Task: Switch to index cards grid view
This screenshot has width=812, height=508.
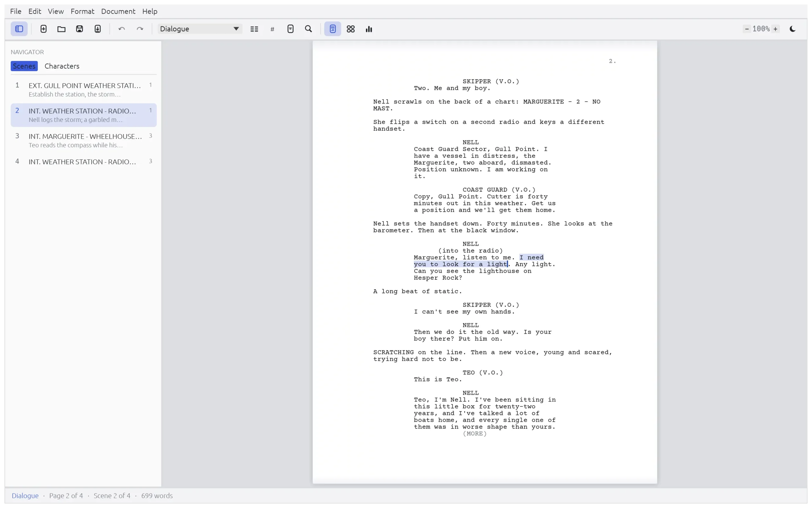Action: coord(350,29)
